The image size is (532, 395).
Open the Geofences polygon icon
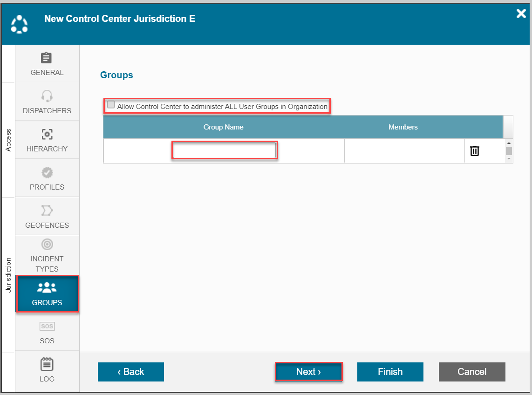tap(47, 211)
